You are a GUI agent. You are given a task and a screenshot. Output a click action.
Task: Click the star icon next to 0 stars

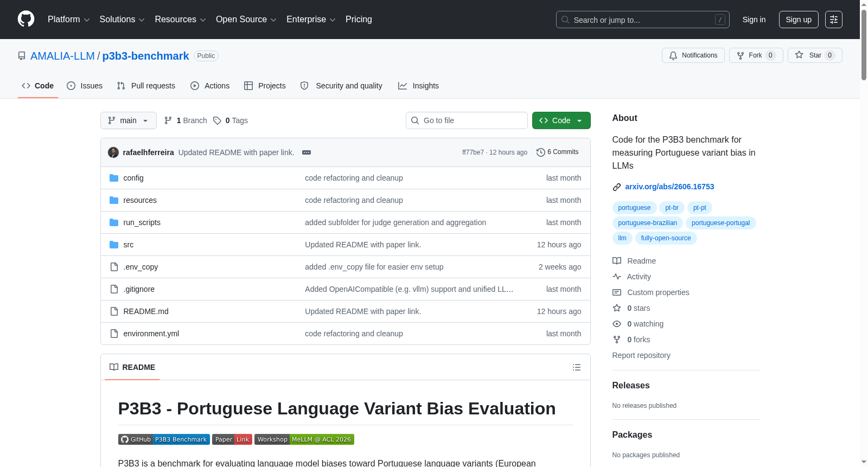pos(617,308)
